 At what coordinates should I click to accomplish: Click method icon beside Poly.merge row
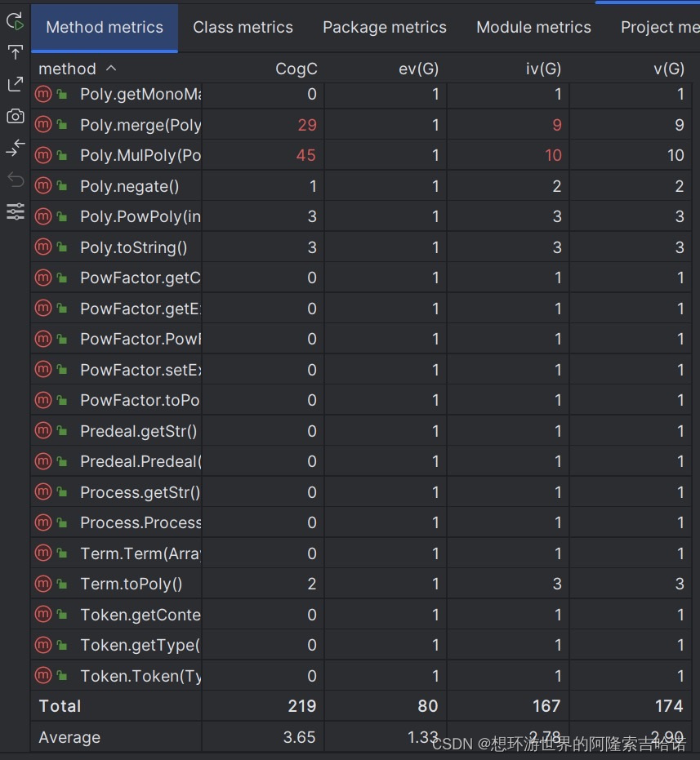(x=43, y=125)
